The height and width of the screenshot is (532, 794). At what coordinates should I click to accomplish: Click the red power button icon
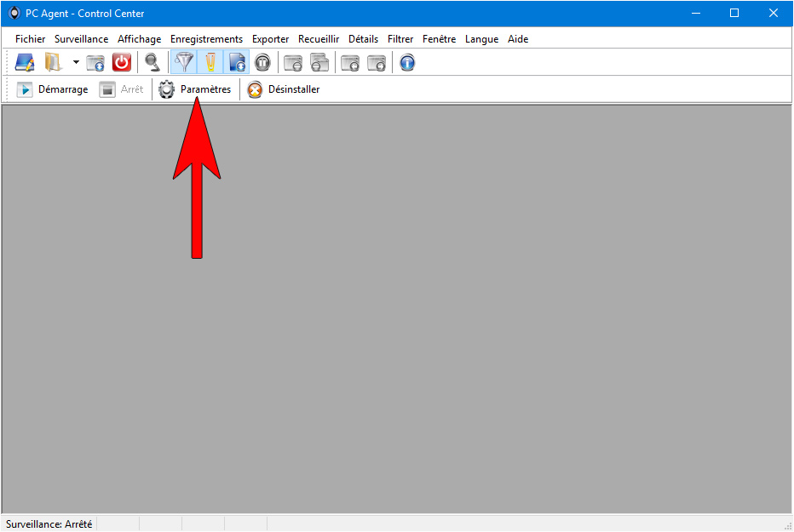pos(122,63)
